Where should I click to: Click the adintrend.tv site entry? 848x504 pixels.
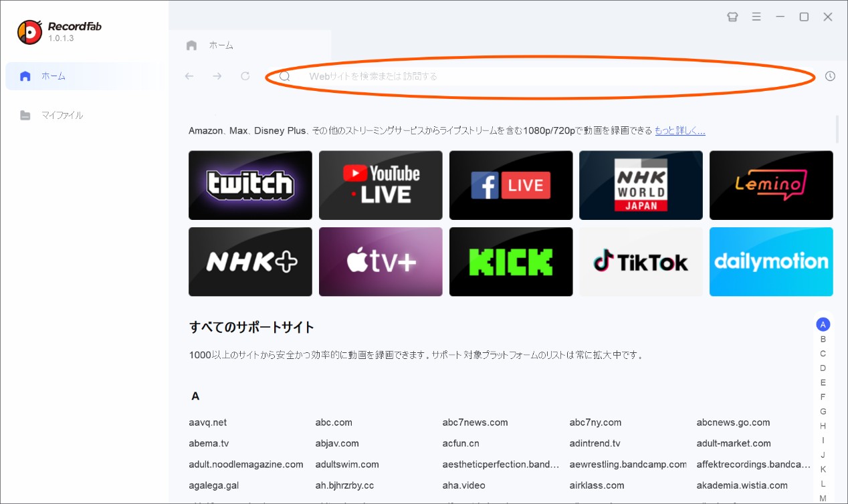pyautogui.click(x=595, y=443)
